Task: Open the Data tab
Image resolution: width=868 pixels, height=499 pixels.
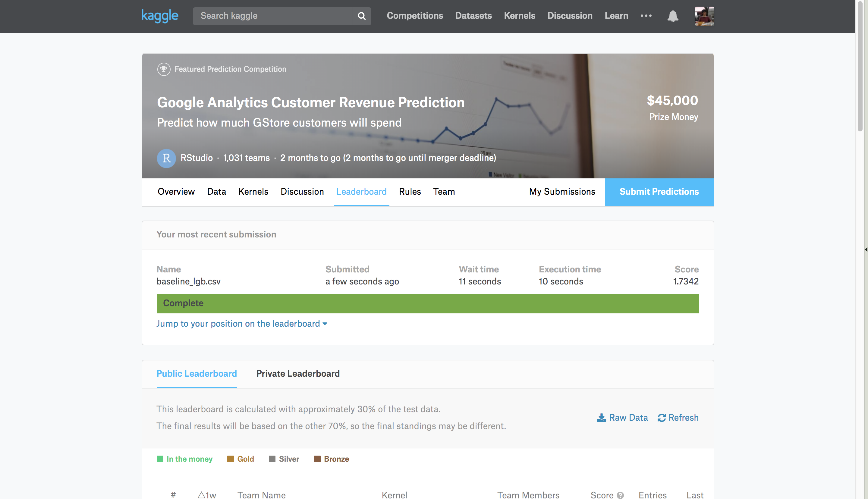Action: 216,192
